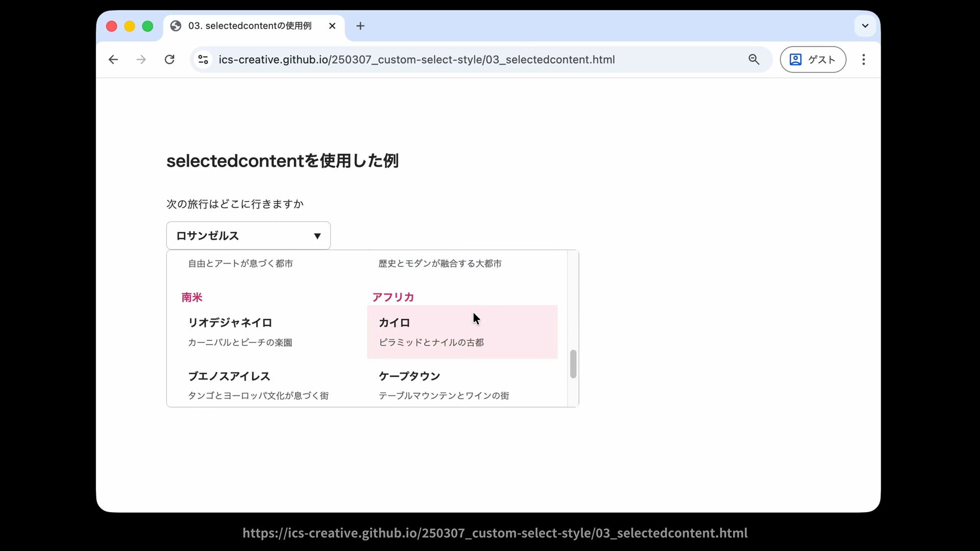The width and height of the screenshot is (980, 551).
Task: Reload the current page
Action: point(169,60)
